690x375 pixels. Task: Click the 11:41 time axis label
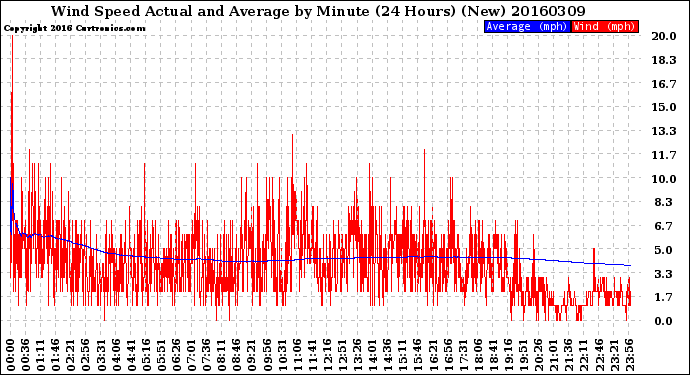coord(312,355)
